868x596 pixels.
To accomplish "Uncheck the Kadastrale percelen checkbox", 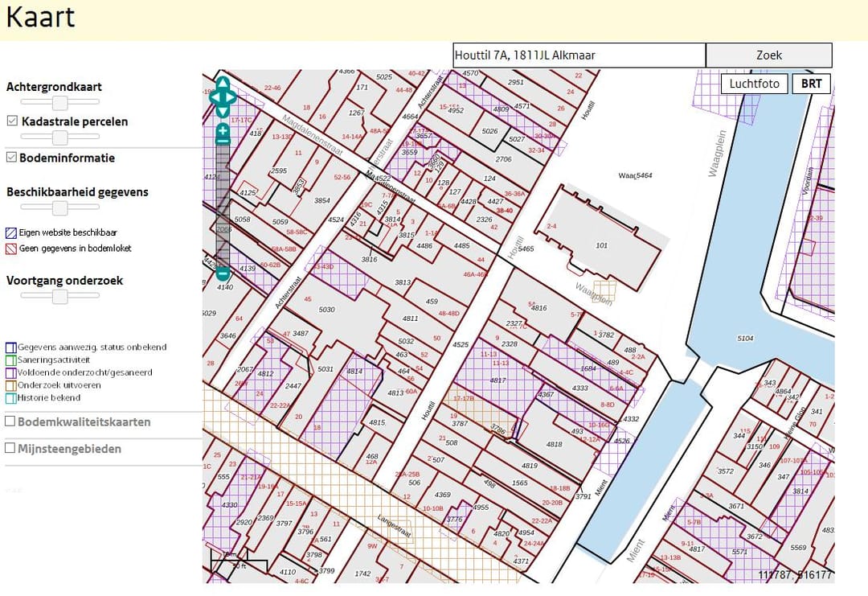I will 12,121.
